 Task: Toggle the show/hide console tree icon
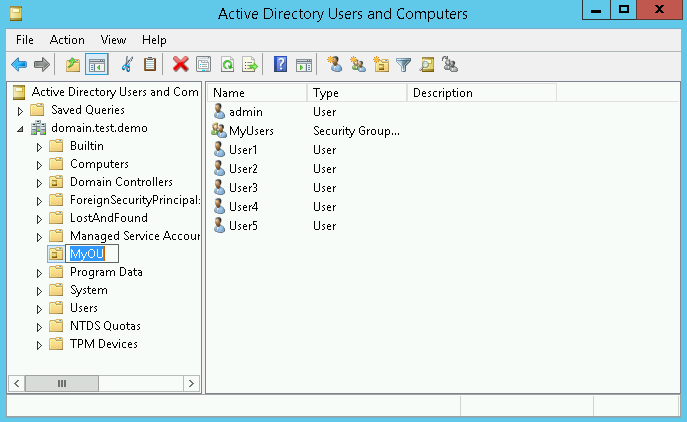click(x=97, y=65)
